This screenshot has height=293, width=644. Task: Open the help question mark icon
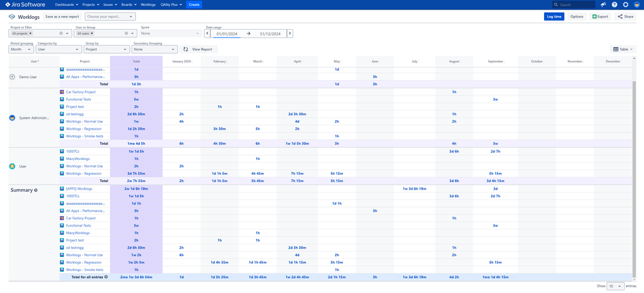tap(614, 5)
